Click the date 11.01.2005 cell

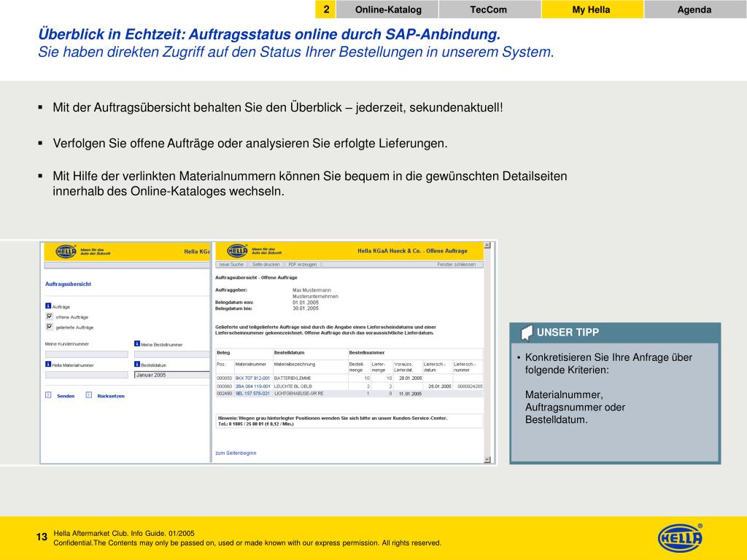(410, 394)
